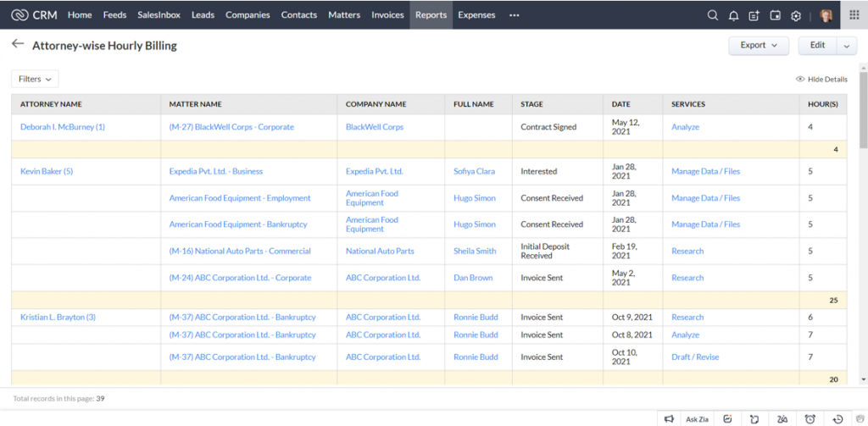Open the more modules ellipsis menu
This screenshot has height=426, width=868.
tap(514, 15)
